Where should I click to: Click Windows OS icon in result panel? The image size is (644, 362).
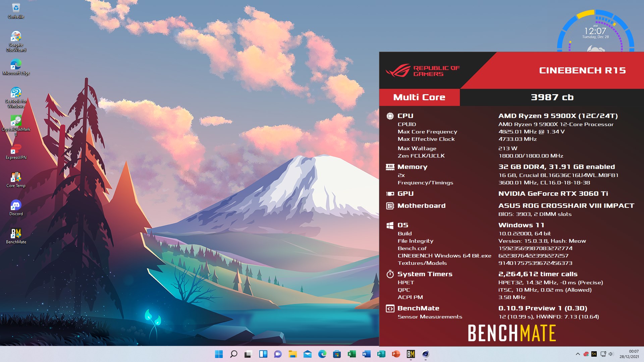point(390,225)
